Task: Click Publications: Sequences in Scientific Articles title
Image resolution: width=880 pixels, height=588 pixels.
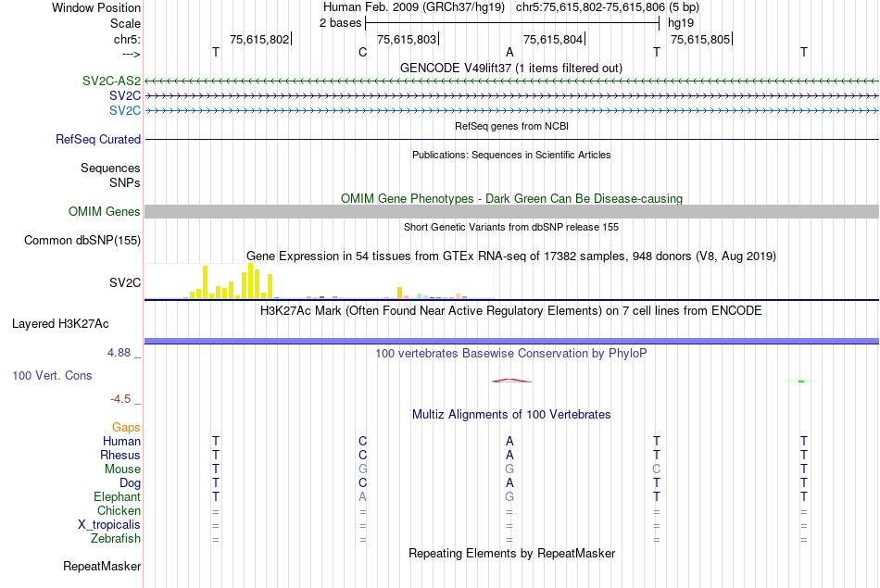Action: pos(511,155)
